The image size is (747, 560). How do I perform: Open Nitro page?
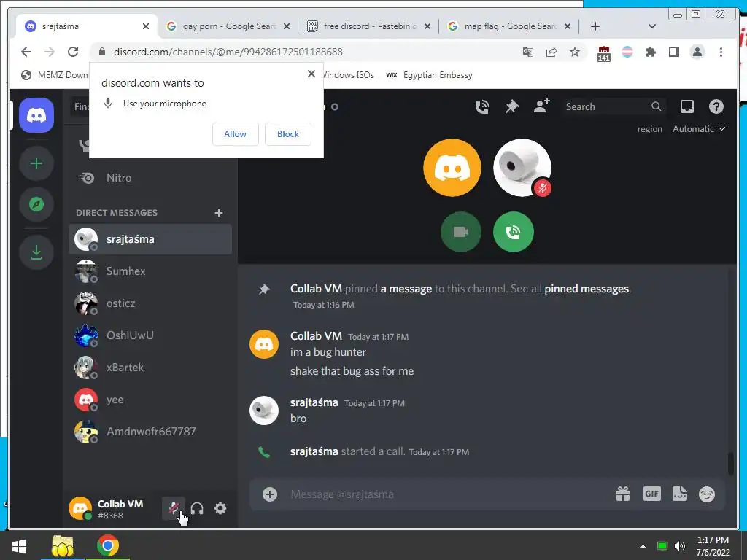click(x=150, y=178)
